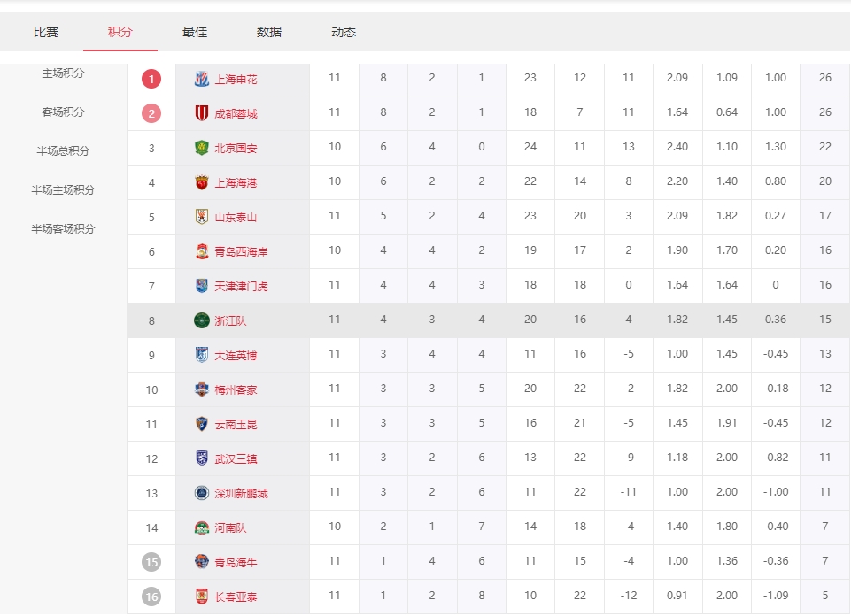The image size is (851, 616).
Task: Click the 浙江队 green team logo
Action: click(x=202, y=320)
